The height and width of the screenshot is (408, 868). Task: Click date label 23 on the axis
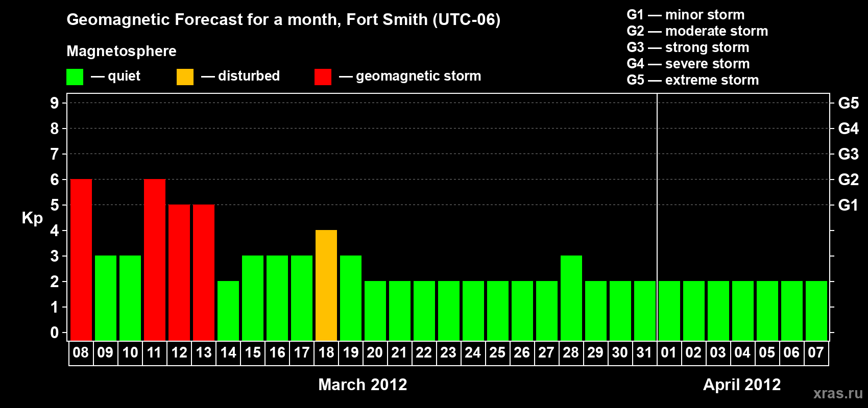pos(448,353)
